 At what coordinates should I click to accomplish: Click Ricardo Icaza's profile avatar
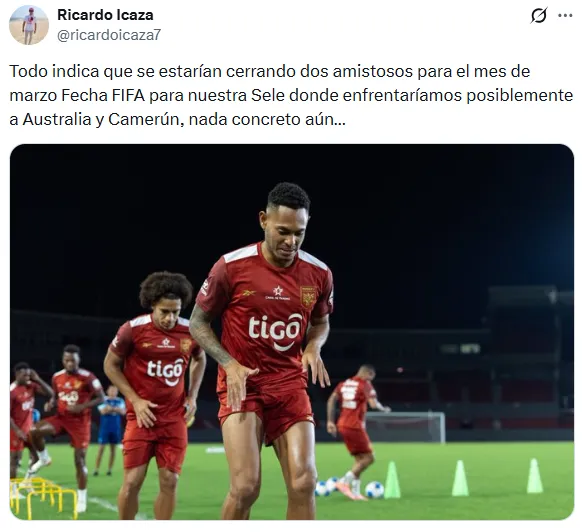coord(29,25)
